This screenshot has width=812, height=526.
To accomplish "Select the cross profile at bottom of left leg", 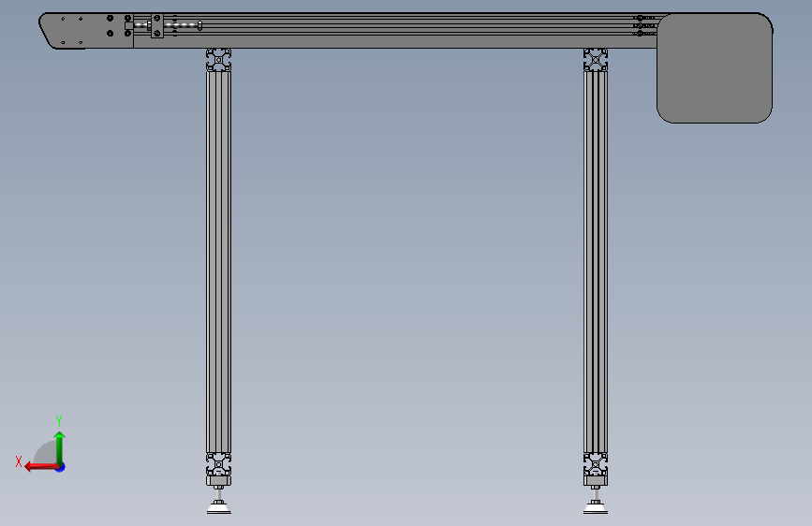I will 218,464.
